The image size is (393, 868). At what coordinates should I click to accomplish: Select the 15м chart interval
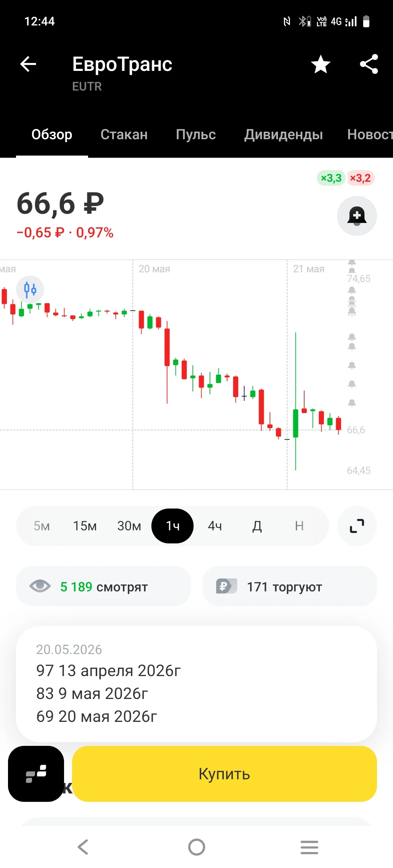pos(85,526)
